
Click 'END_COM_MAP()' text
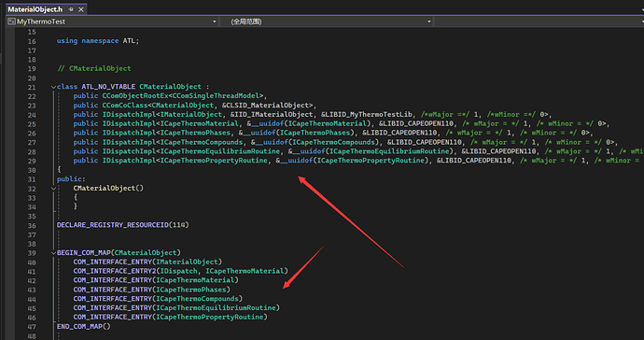[84, 326]
